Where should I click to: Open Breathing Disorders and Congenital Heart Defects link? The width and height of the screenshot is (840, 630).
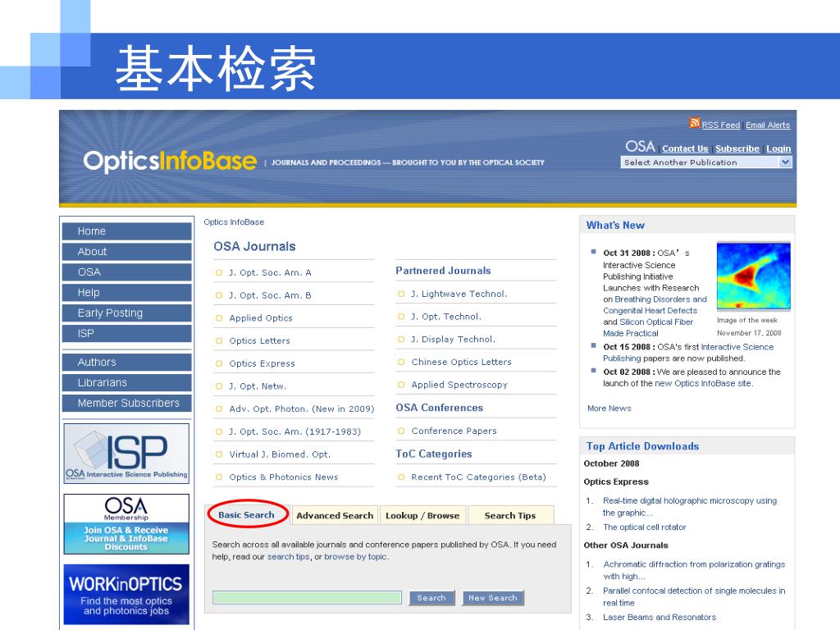tap(655, 305)
